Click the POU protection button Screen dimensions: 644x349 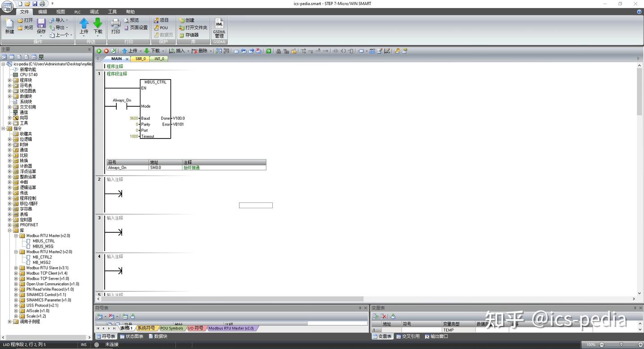(x=161, y=27)
